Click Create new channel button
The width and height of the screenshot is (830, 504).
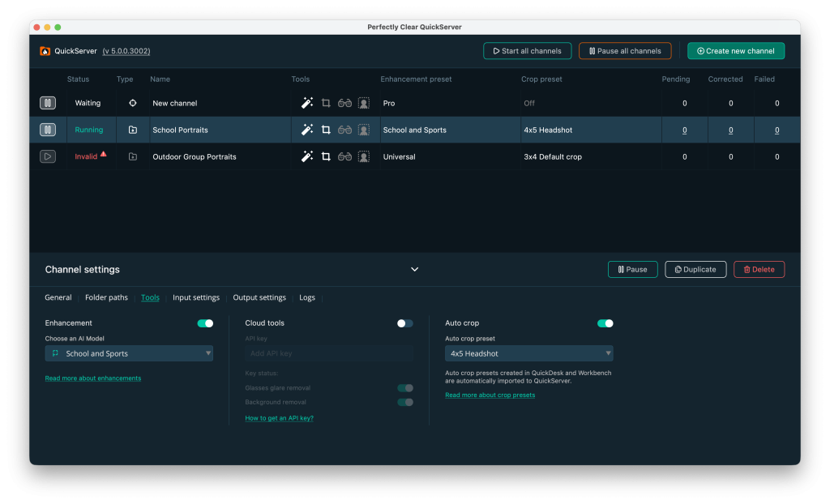[x=736, y=51]
